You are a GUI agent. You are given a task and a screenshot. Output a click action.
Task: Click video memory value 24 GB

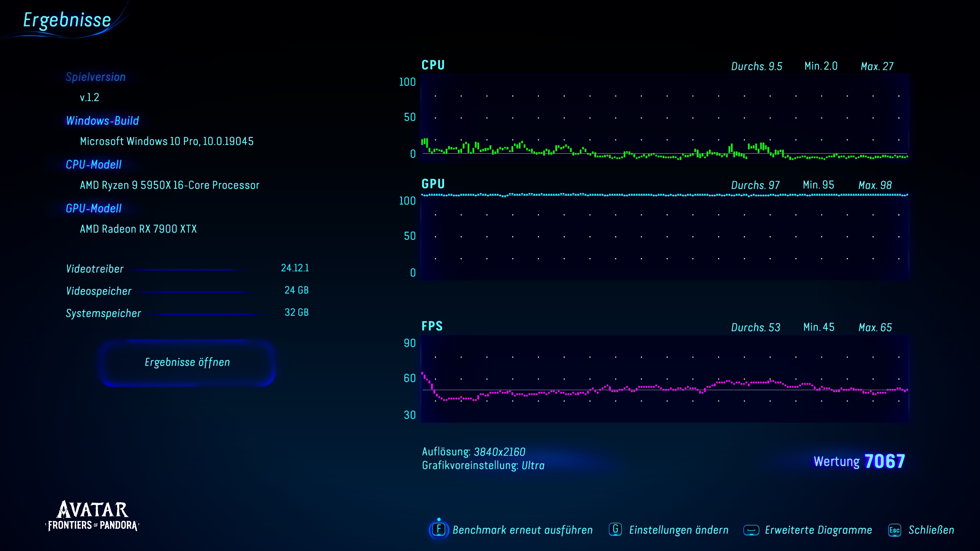(297, 290)
